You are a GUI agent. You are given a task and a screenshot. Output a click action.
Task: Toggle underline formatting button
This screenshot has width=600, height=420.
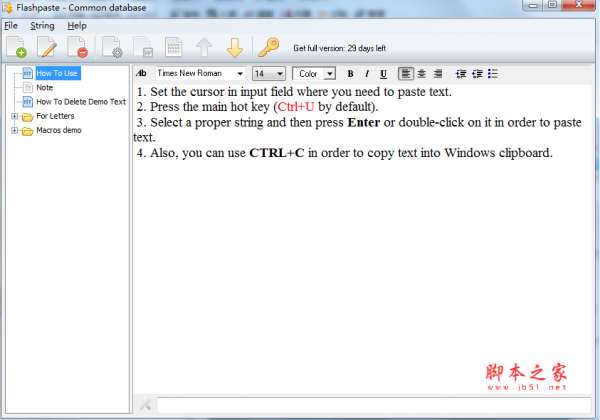[383, 74]
